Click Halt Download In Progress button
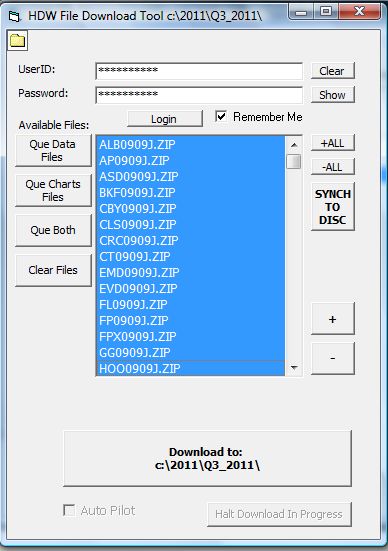 click(x=279, y=514)
